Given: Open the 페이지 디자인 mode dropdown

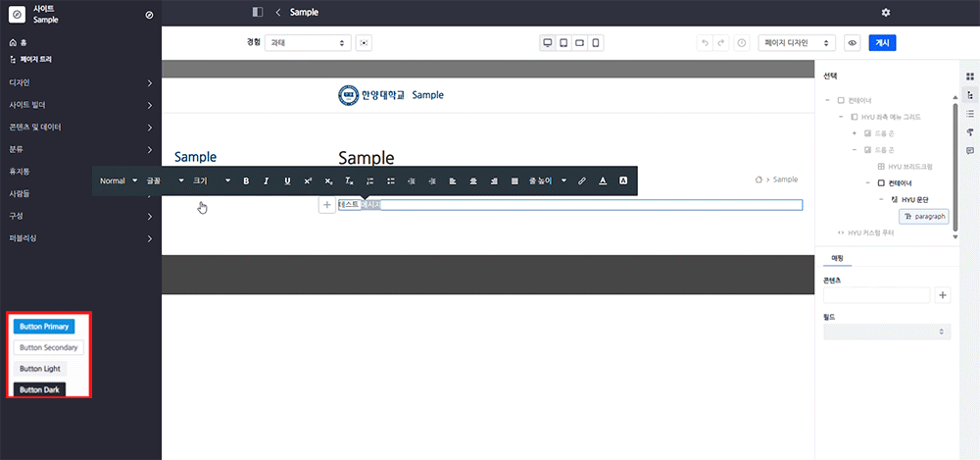Looking at the screenshot, I should pos(797,43).
